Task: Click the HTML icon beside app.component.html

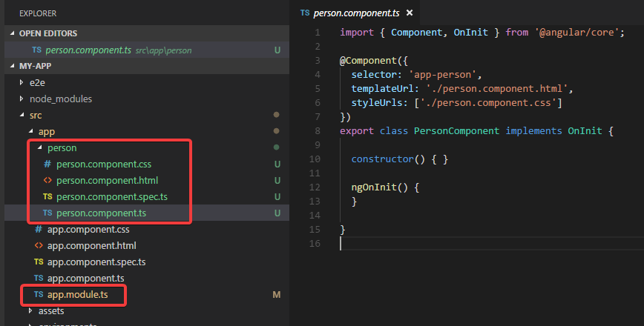Action: (39, 246)
